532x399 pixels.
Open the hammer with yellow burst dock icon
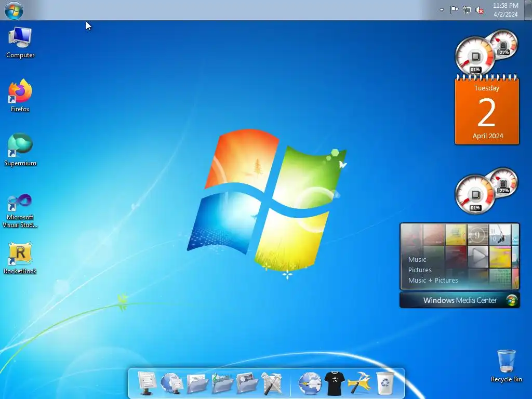[x=360, y=383]
